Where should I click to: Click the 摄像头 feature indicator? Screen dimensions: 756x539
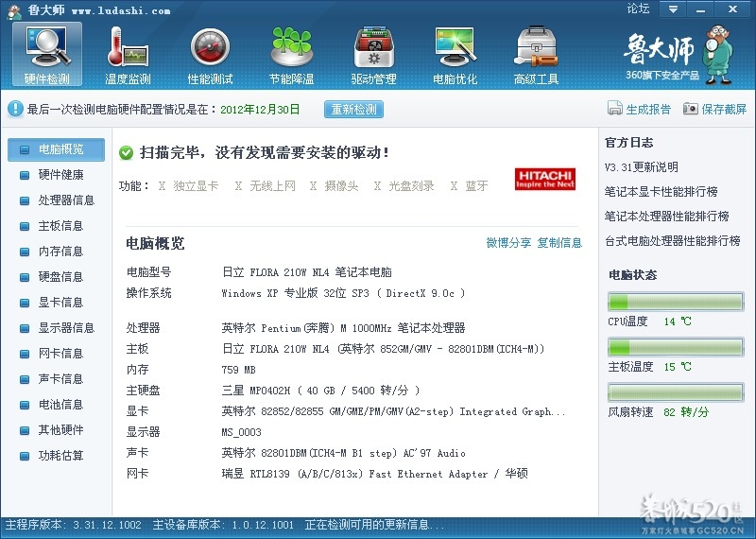[335, 185]
